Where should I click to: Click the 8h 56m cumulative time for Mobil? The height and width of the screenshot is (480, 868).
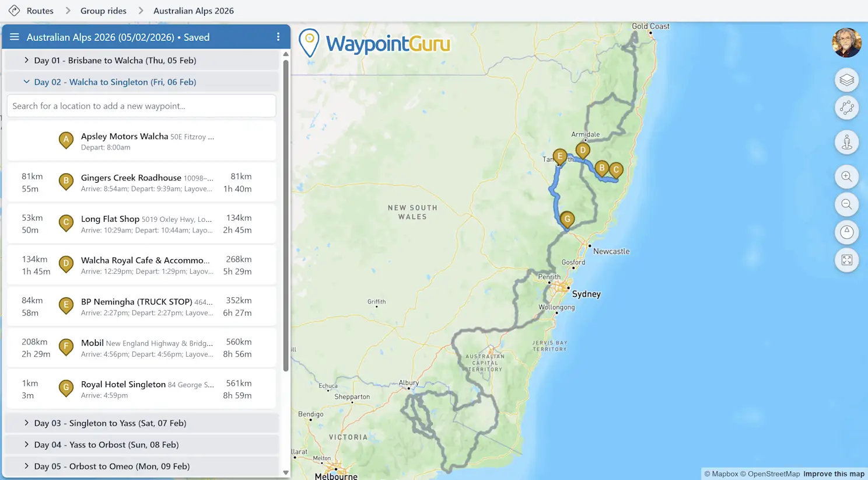237,354
